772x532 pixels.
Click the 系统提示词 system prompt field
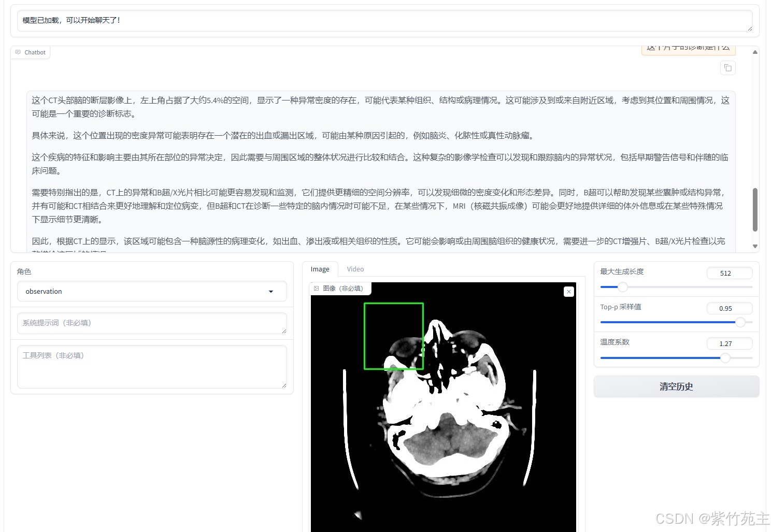click(152, 323)
